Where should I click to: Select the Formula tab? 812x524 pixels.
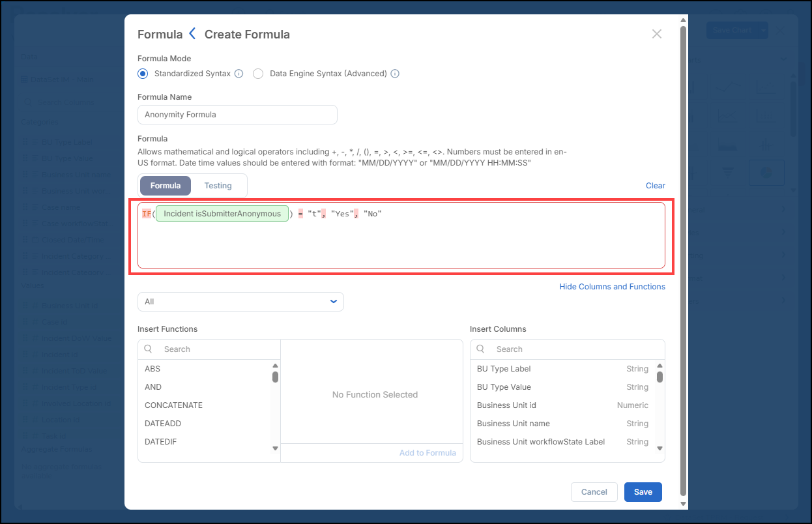166,186
